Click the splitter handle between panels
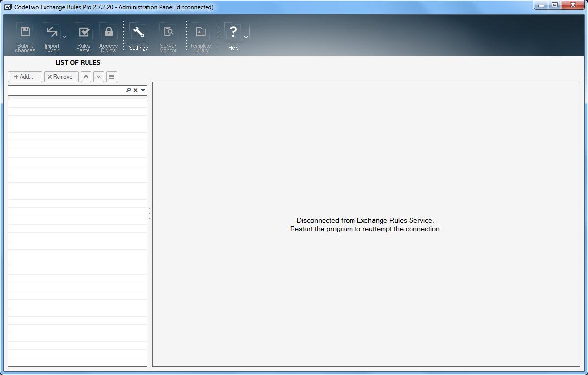588x375 pixels. coord(150,213)
